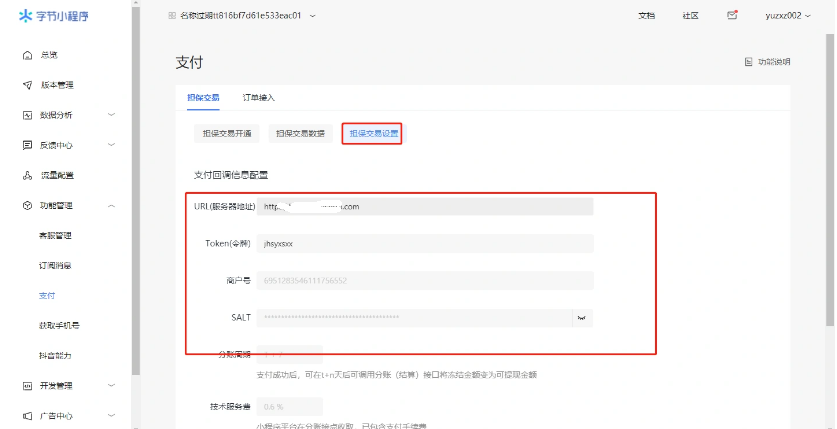Open the yuzxz002 account dropdown

pos(788,16)
